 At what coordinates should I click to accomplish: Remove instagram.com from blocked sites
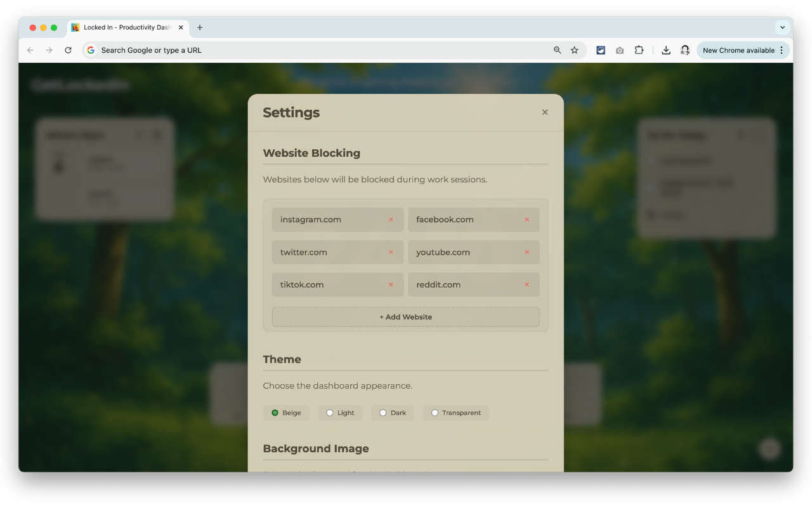point(391,220)
